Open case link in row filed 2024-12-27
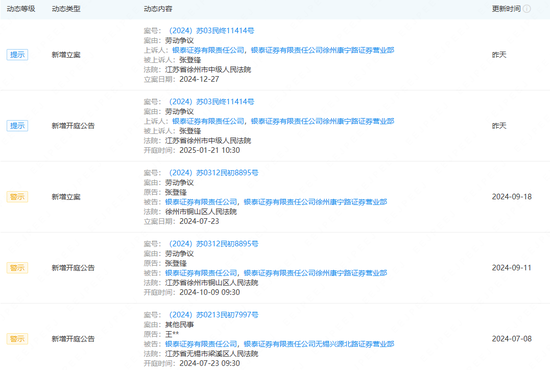The image size is (550, 370). pos(212,31)
